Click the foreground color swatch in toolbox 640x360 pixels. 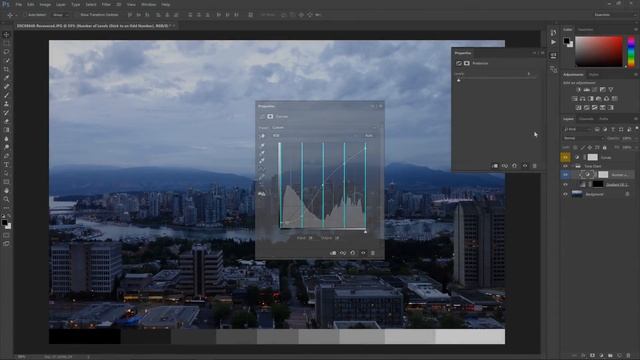(x=4, y=222)
